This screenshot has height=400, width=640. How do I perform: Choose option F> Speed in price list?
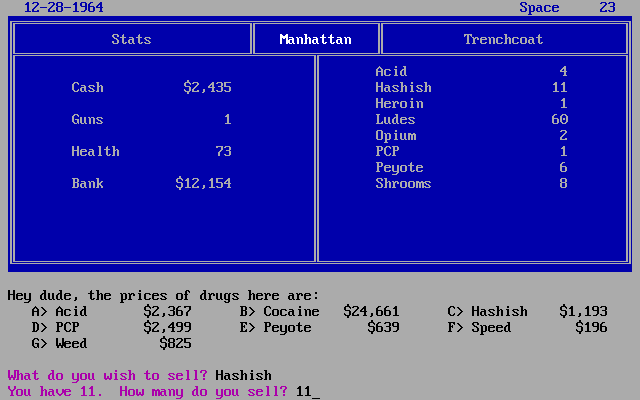[x=479, y=327]
